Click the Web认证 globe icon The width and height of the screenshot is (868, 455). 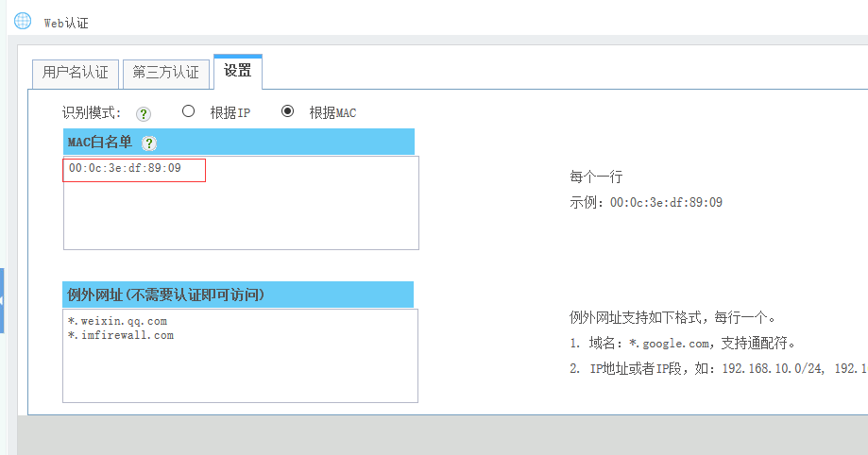pos(23,21)
